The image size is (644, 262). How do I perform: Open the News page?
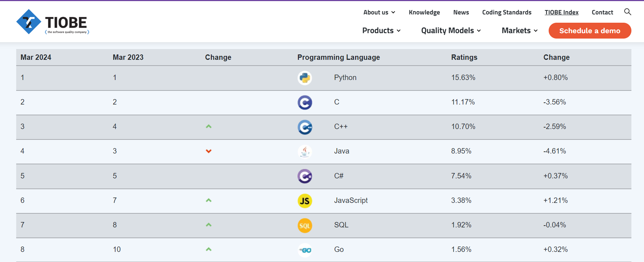click(461, 12)
